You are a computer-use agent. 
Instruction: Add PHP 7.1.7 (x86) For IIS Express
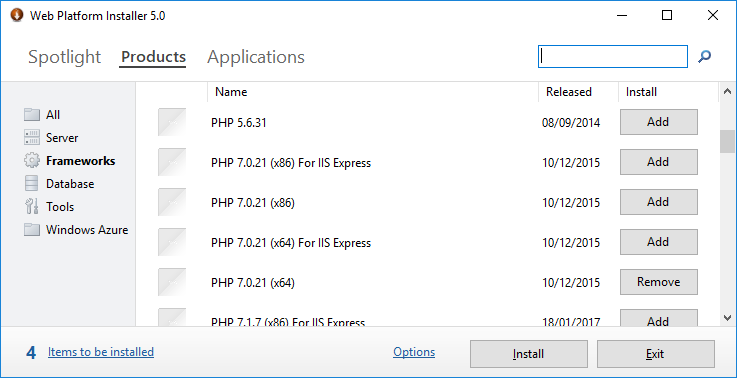[659, 318]
